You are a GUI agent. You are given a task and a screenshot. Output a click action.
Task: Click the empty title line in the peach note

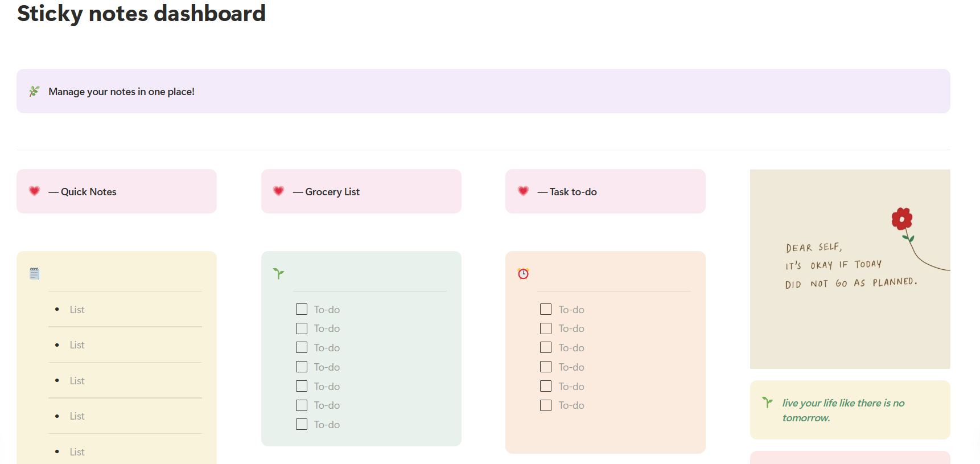[614, 274]
